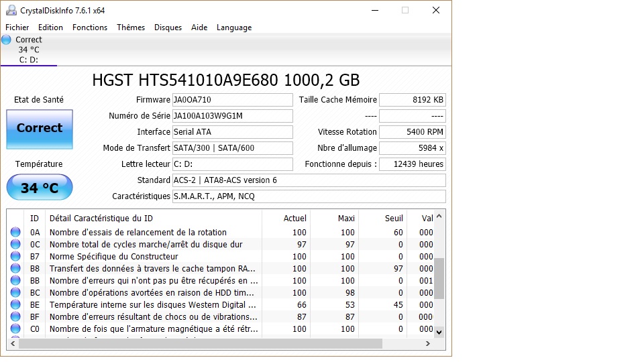Click the C: D: label in the disk selector
Viewport: 644px width, 362px height.
click(29, 60)
